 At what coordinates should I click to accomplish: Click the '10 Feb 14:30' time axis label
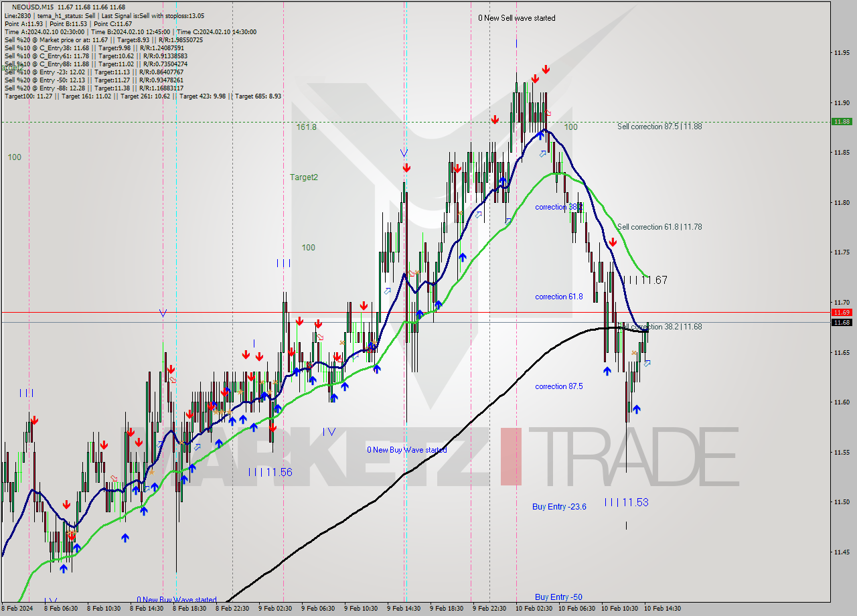(662, 609)
